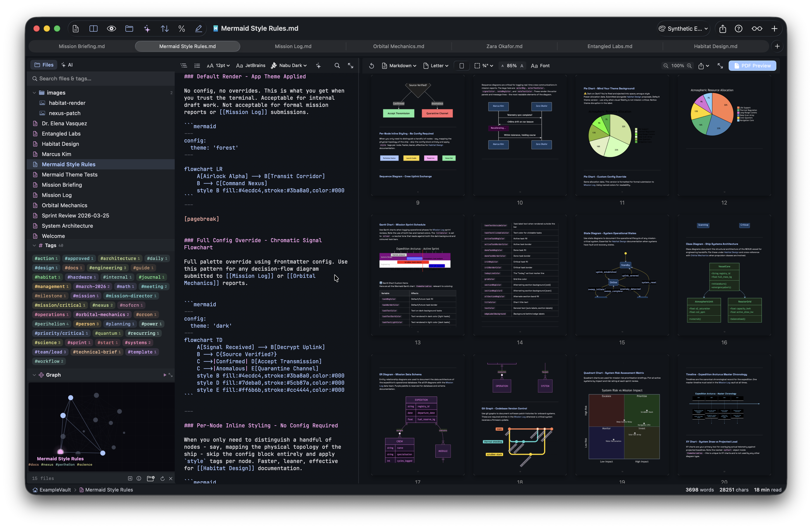Click the search magnifier icon in editor toolbar
This screenshot has height=528, width=812.
pos(337,65)
